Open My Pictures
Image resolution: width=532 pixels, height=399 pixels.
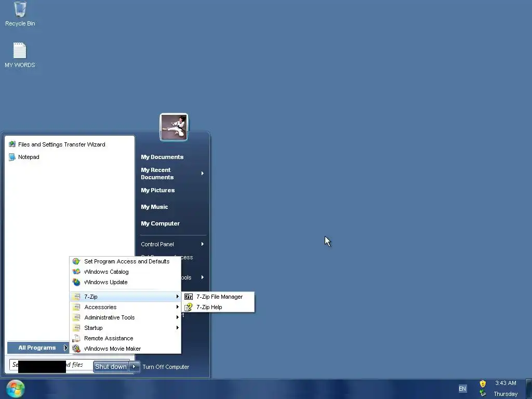[x=158, y=190]
